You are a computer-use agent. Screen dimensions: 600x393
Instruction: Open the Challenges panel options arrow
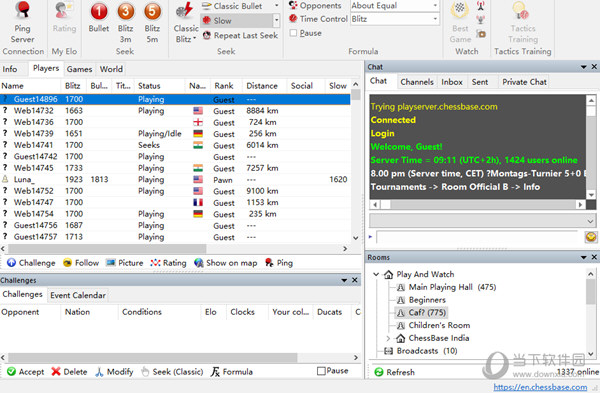click(x=344, y=280)
